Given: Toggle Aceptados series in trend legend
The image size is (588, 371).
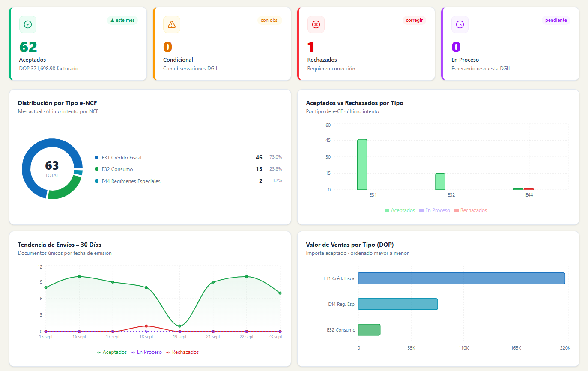Looking at the screenshot, I should pos(112,352).
